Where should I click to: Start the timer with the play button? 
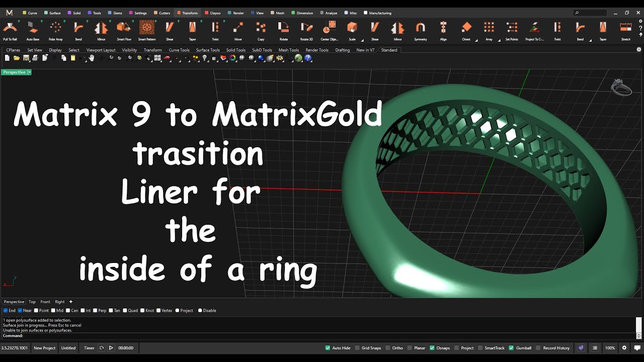click(111, 348)
